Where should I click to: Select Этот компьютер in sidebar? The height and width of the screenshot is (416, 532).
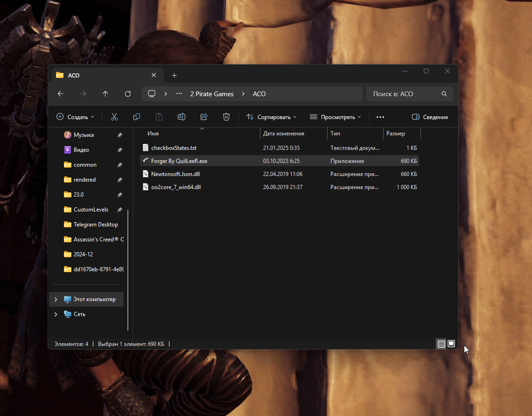pos(94,299)
